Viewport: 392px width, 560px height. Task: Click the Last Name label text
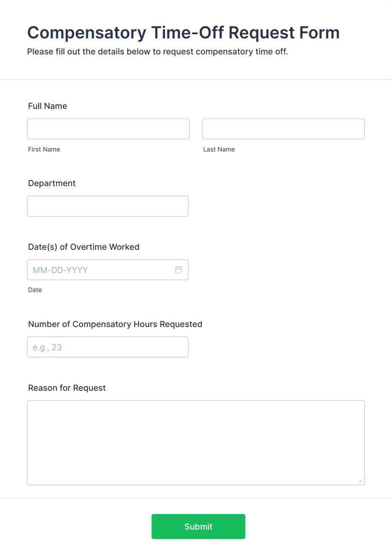[219, 149]
